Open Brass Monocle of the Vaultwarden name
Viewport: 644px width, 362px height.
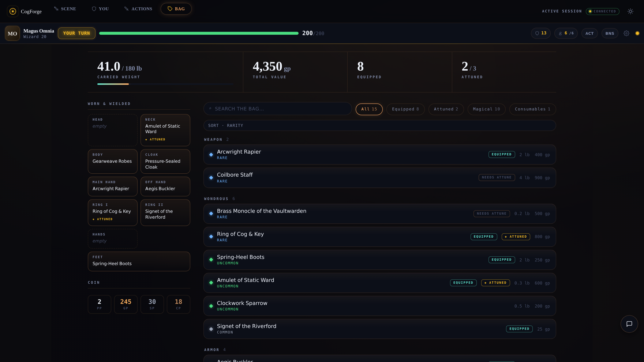262,211
